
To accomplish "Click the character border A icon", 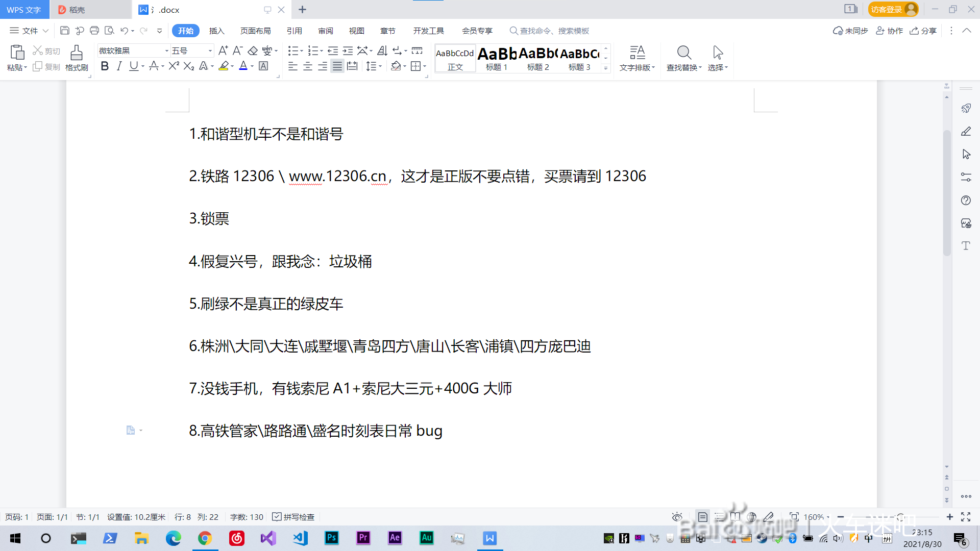I will click(x=263, y=66).
